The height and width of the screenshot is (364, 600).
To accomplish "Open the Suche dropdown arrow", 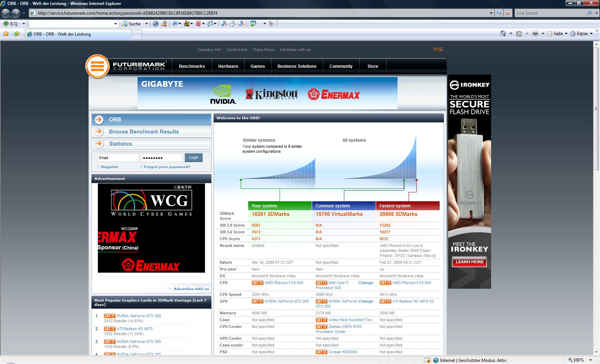I will click(x=146, y=24).
